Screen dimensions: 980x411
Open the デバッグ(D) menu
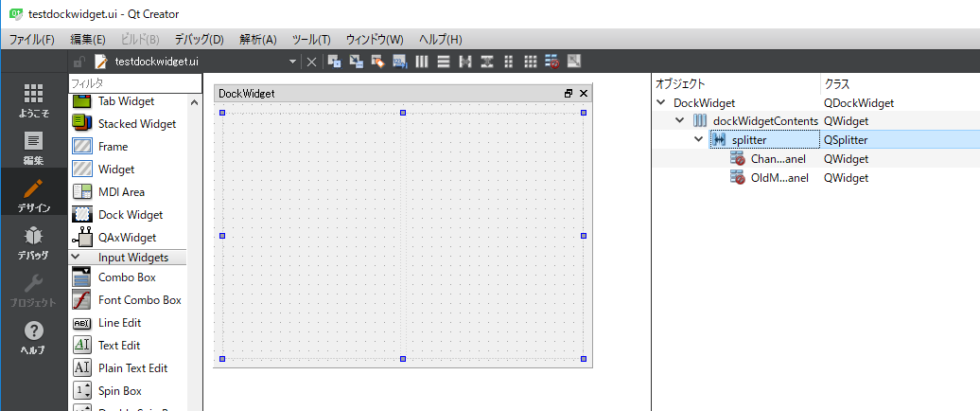click(199, 39)
